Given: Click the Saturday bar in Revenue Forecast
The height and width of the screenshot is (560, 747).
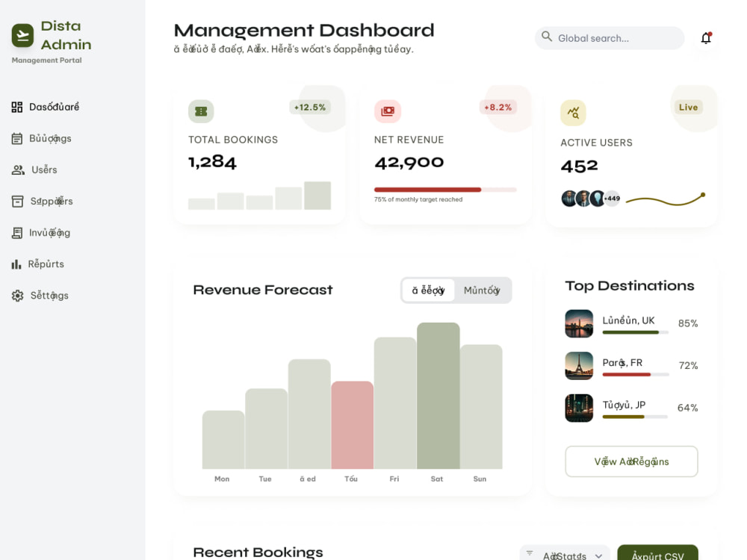Looking at the screenshot, I should tap(438, 396).
